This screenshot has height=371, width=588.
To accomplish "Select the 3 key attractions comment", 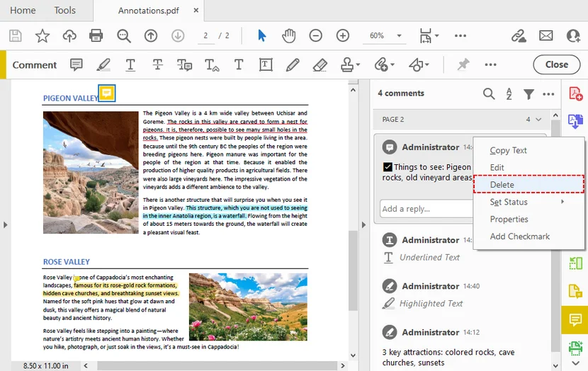I will coord(448,357).
